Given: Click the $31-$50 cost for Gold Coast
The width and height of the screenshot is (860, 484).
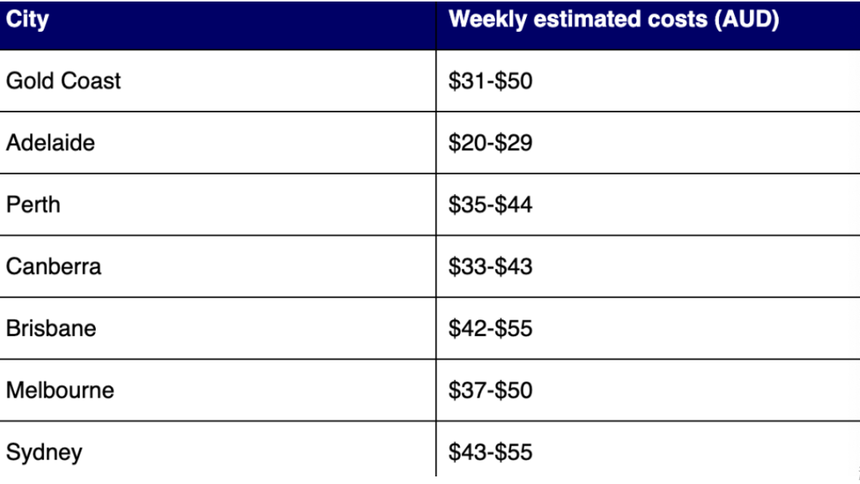Looking at the screenshot, I should [x=490, y=81].
